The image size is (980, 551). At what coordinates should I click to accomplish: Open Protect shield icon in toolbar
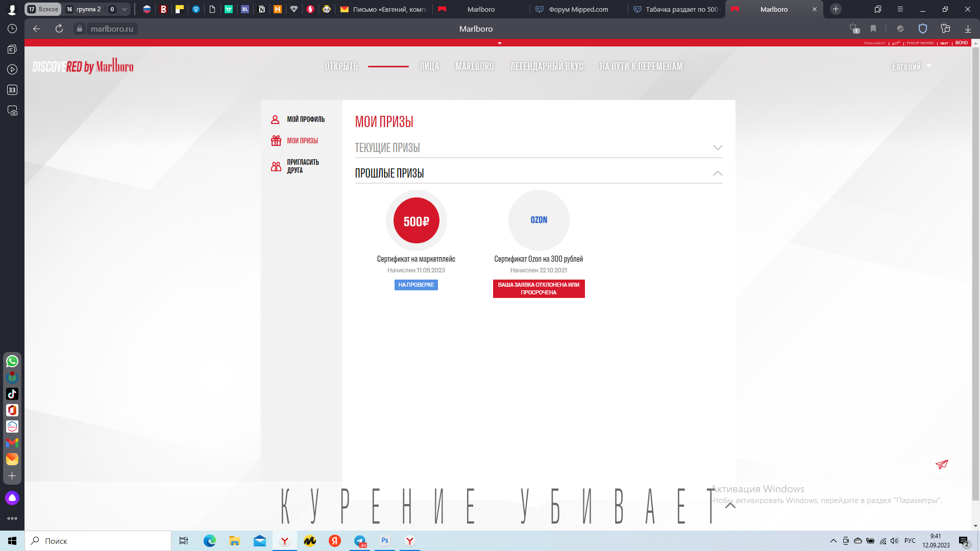923,29
